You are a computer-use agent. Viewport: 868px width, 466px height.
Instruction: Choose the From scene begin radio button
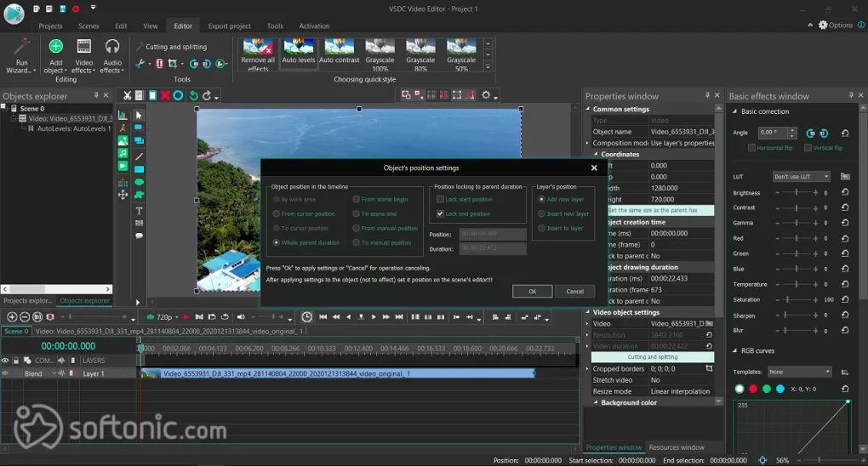pyautogui.click(x=357, y=199)
